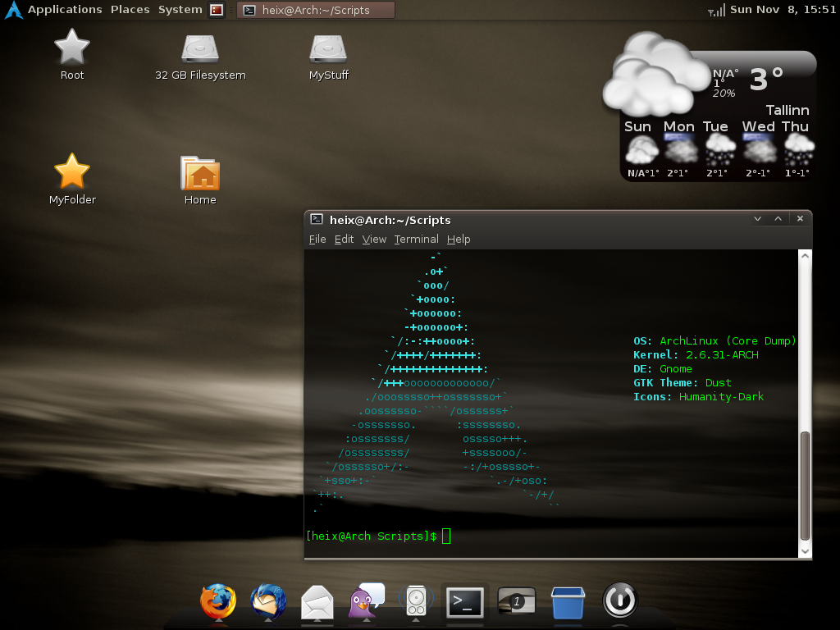The height and width of the screenshot is (630, 840).
Task: Select Monday forecast icon in weather widget
Action: coord(681,149)
